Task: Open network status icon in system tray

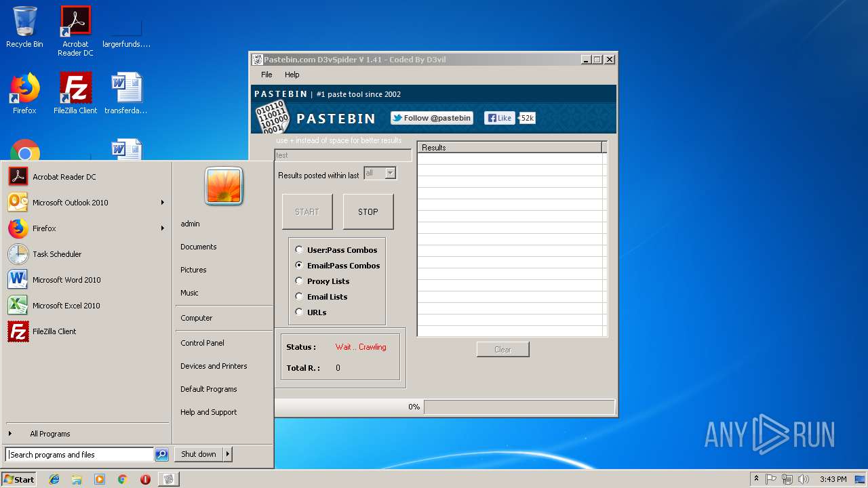Action: pos(787,479)
